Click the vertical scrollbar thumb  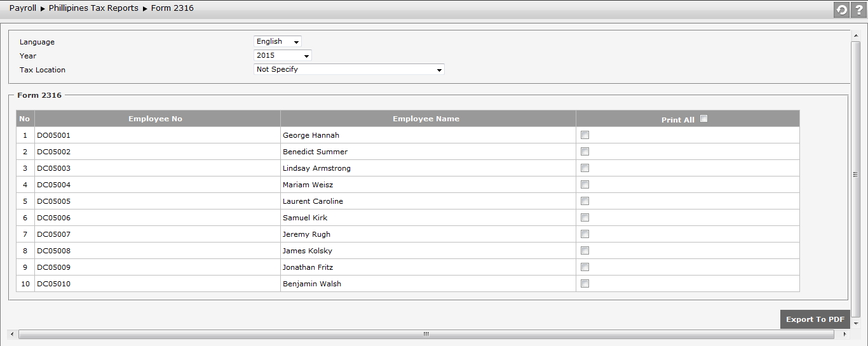[856, 175]
